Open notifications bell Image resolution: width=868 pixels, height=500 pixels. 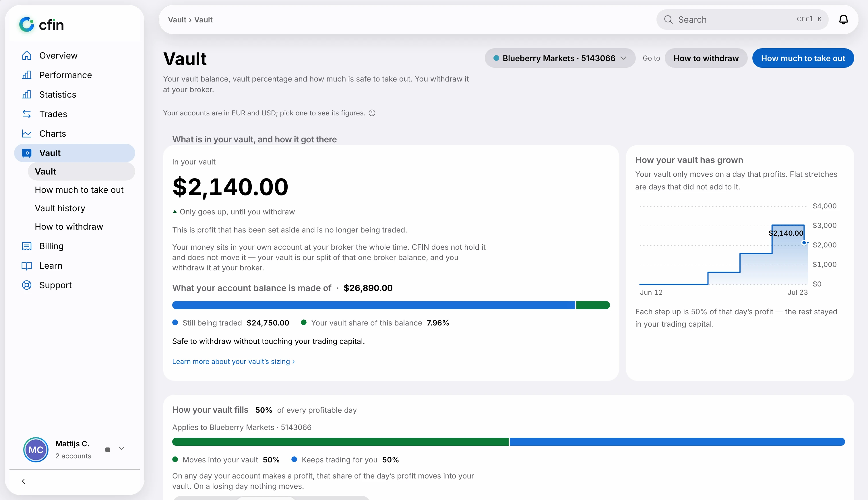click(x=843, y=20)
